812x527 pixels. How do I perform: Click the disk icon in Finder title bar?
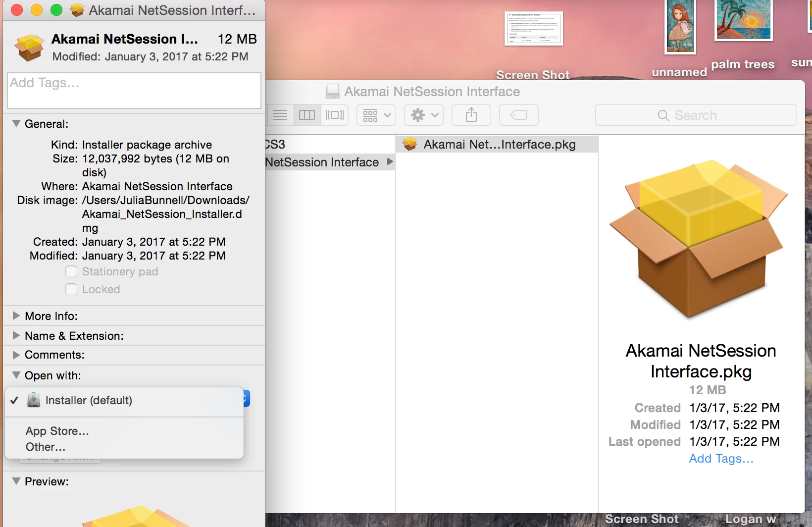pos(333,91)
